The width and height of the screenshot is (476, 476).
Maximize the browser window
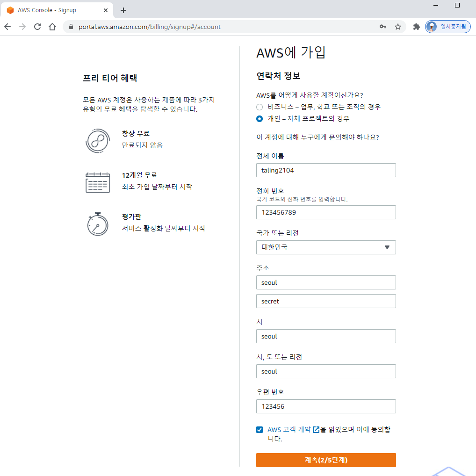pos(457,5)
